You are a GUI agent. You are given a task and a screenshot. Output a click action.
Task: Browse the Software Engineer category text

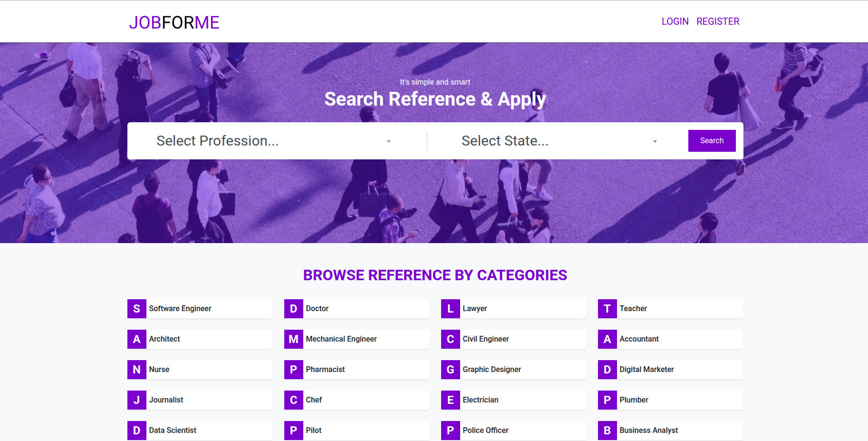(x=180, y=309)
